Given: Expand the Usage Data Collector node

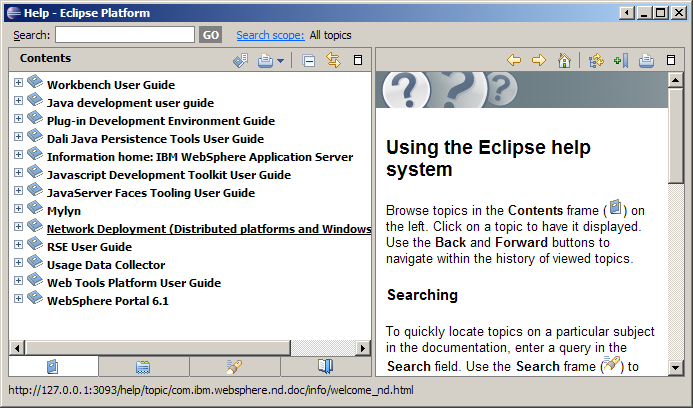Looking at the screenshot, I should (x=18, y=263).
